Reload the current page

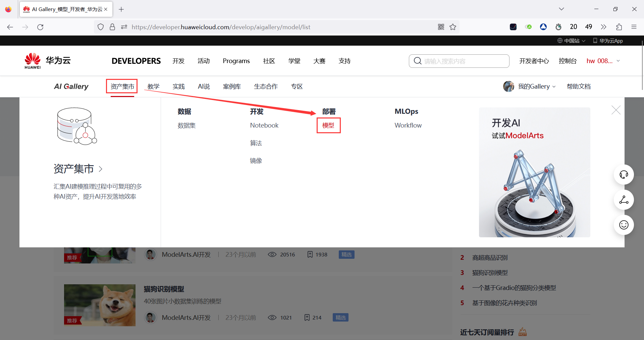(x=40, y=27)
